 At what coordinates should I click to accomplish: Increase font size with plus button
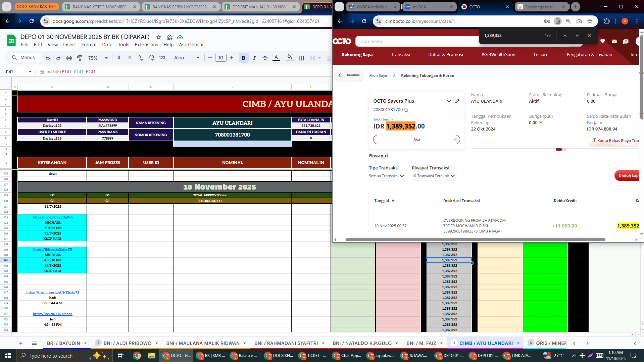click(x=232, y=58)
